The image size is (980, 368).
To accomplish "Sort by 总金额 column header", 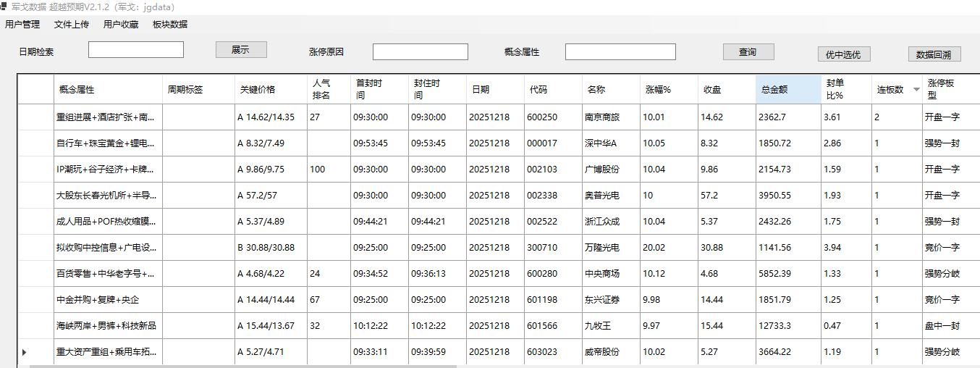I will pyautogui.click(x=788, y=90).
